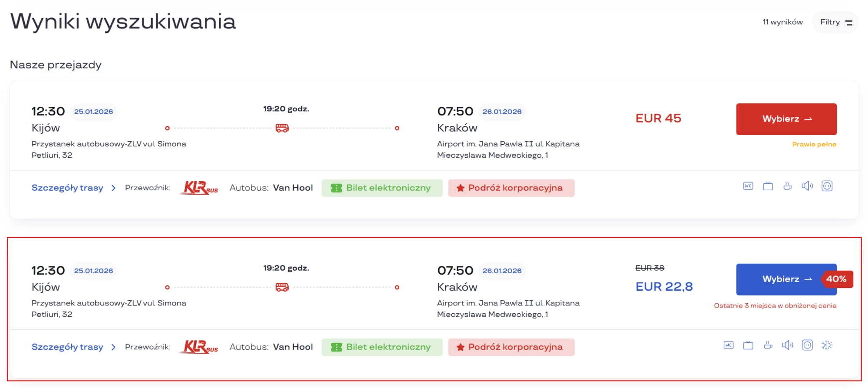
Task: Click the TV icon on the EUR 45 trip
Action: coord(768,186)
